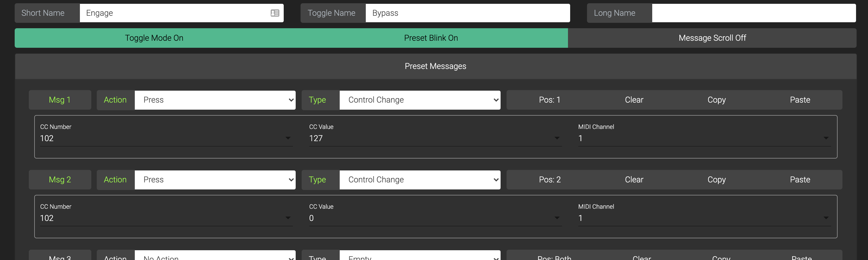Disable Preset Blink

[431, 38]
